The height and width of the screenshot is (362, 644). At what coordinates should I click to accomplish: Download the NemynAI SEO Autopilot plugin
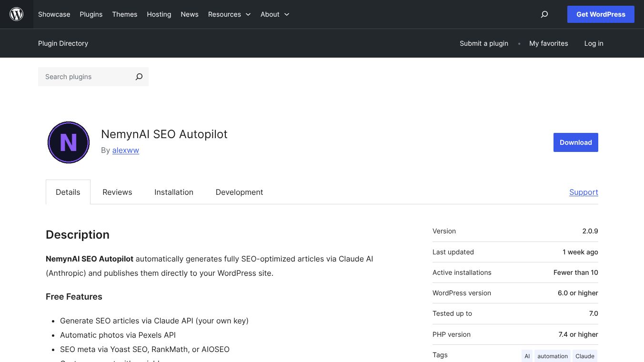(576, 142)
